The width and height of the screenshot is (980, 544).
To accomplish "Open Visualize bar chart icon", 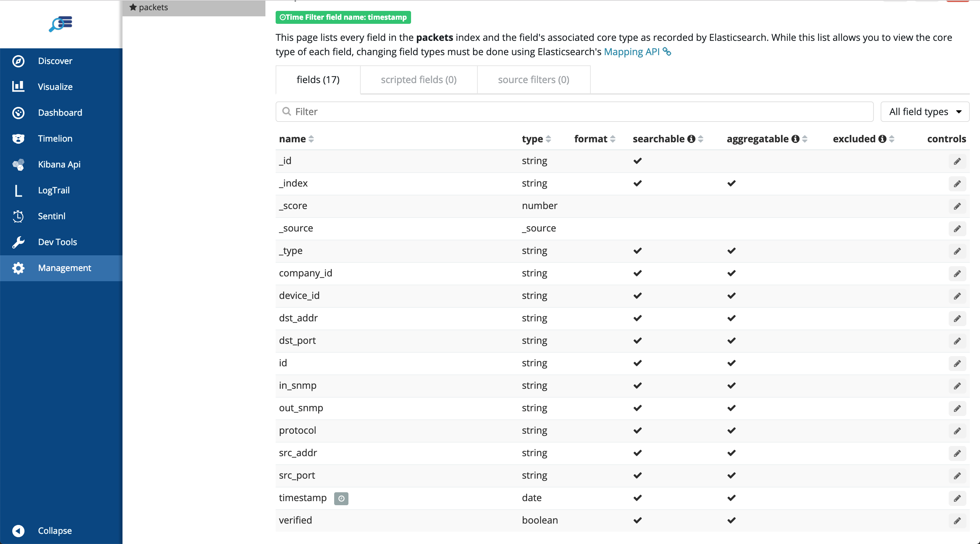I will 18,86.
